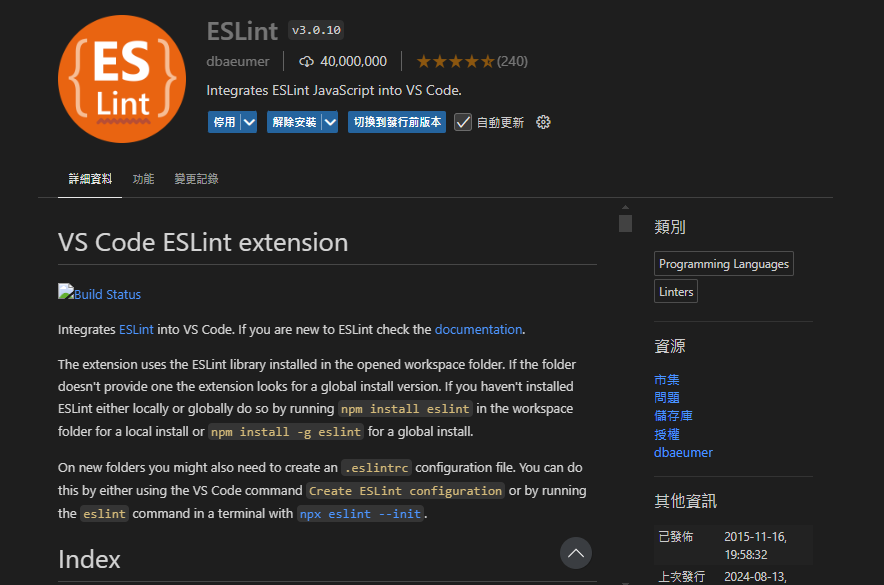
Task: Click the 'npm install -g eslint' code snippet
Action: (x=286, y=432)
